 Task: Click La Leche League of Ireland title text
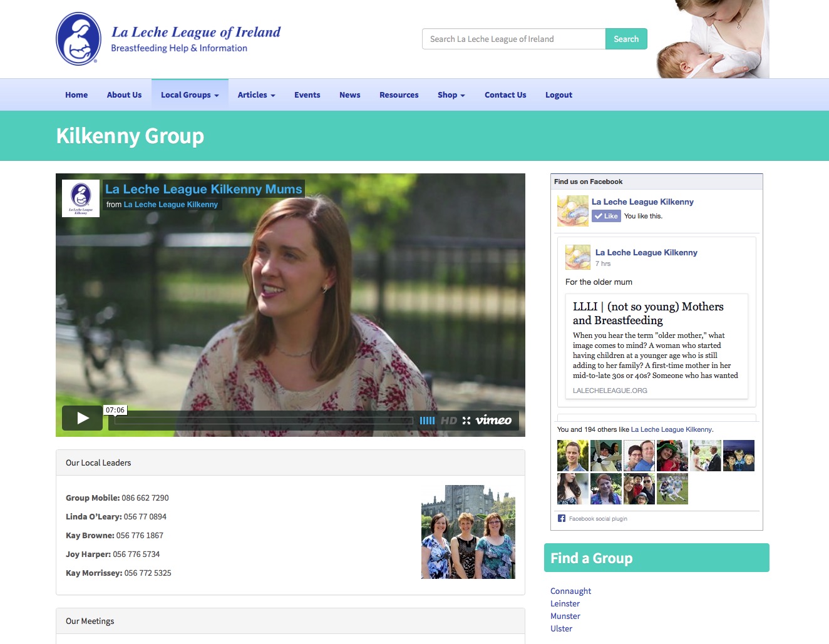[196, 32]
